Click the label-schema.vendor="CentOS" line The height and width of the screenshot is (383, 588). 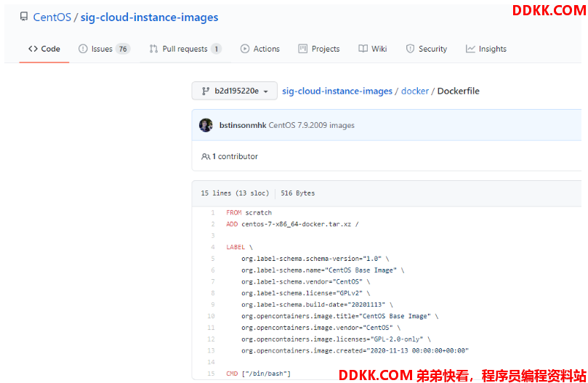click(306, 282)
